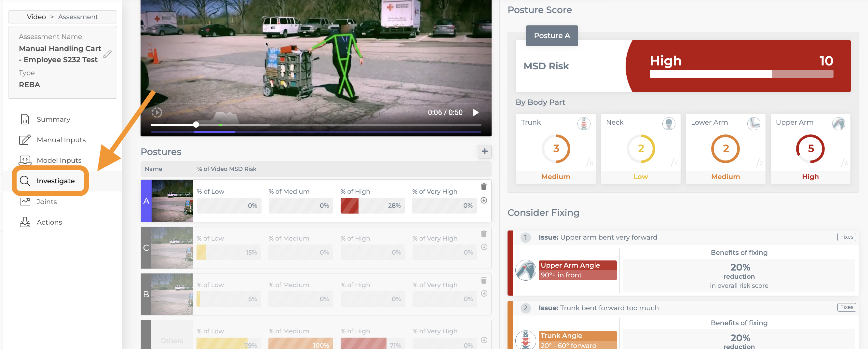Open Fixes for trunk bent issue
The width and height of the screenshot is (868, 349).
[847, 308]
